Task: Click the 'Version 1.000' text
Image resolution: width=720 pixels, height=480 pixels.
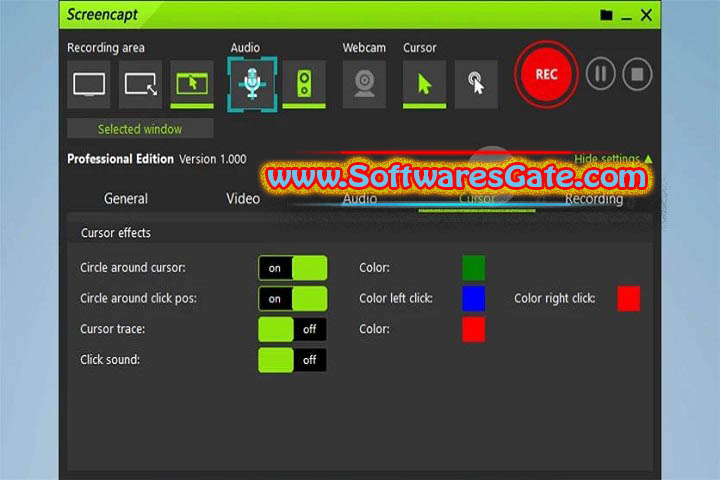Action: [213, 159]
